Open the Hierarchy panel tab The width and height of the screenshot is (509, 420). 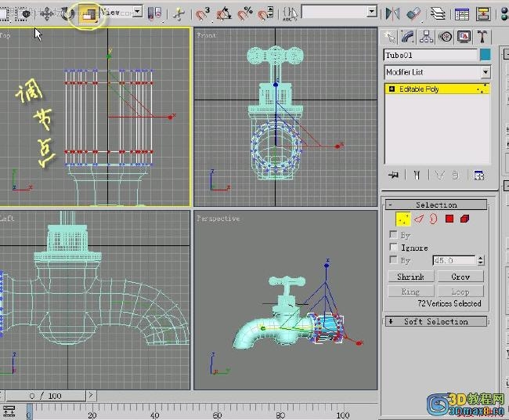click(427, 37)
